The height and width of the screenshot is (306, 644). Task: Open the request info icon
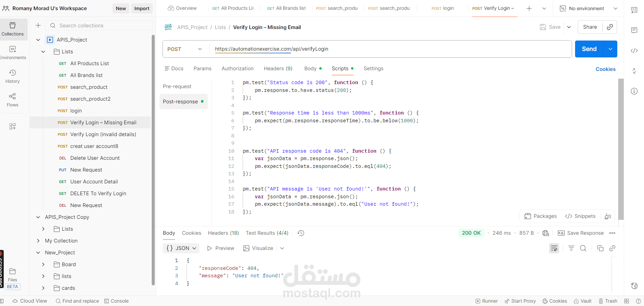634,91
